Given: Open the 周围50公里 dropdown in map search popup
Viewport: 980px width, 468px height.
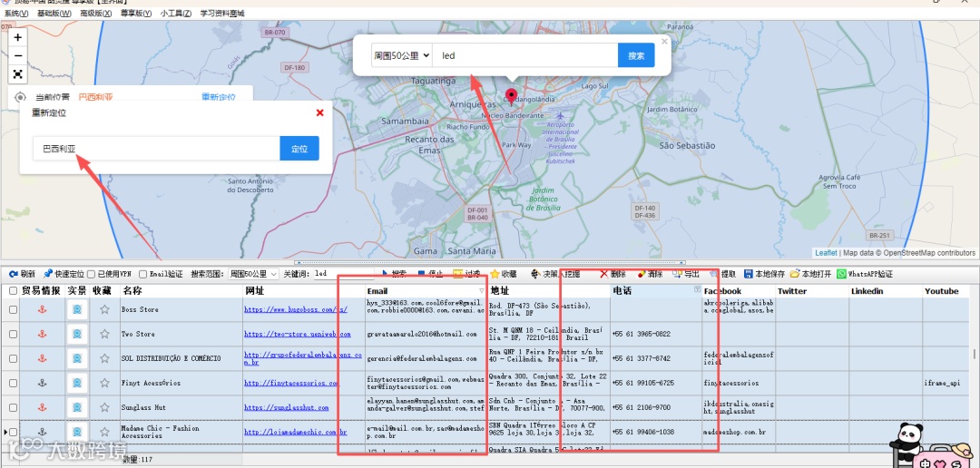Looking at the screenshot, I should 402,55.
